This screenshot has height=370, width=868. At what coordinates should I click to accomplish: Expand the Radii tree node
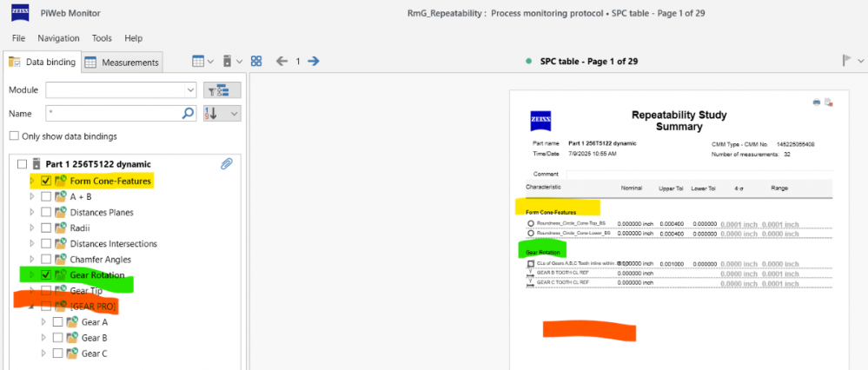tap(32, 228)
